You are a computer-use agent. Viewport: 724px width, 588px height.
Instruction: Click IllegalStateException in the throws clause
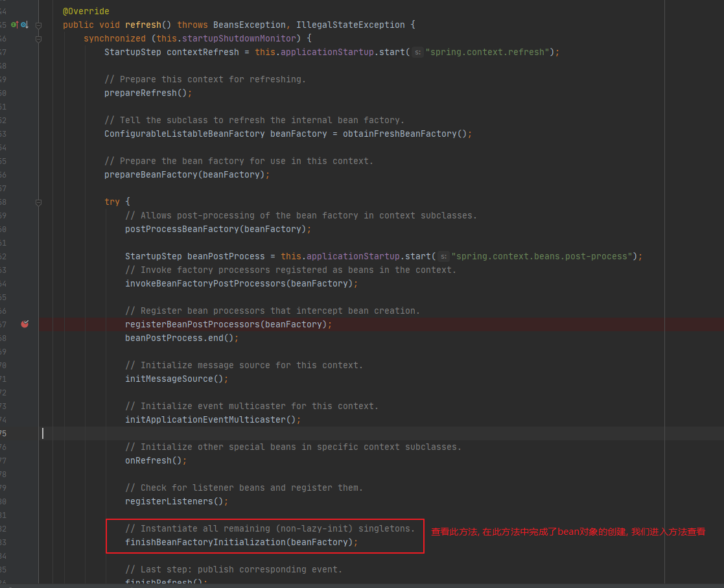pyautogui.click(x=351, y=25)
